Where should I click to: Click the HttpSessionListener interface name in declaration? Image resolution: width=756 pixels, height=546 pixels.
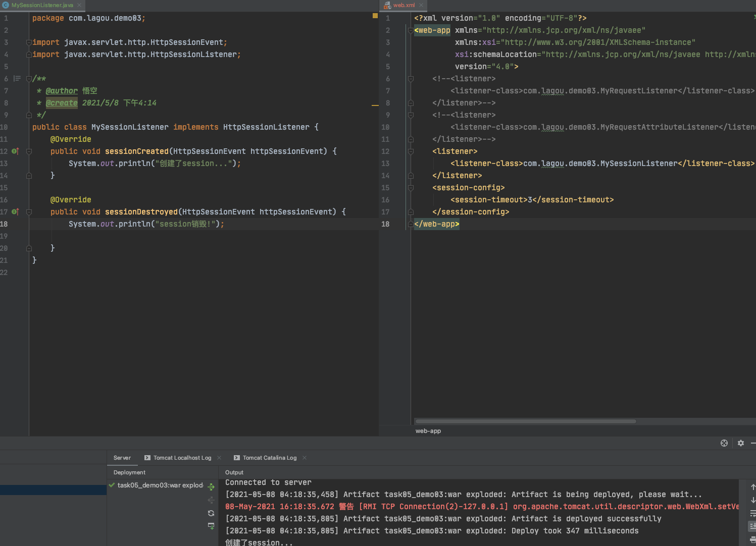[x=266, y=127]
